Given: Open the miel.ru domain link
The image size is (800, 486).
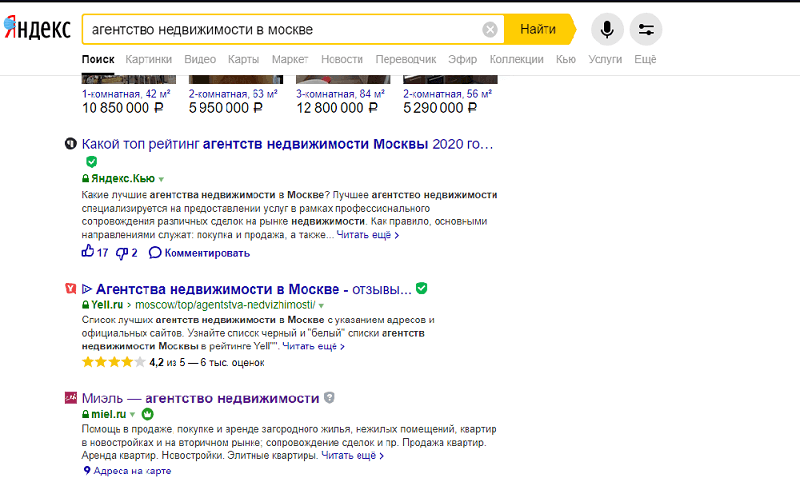Looking at the screenshot, I should 108,415.
